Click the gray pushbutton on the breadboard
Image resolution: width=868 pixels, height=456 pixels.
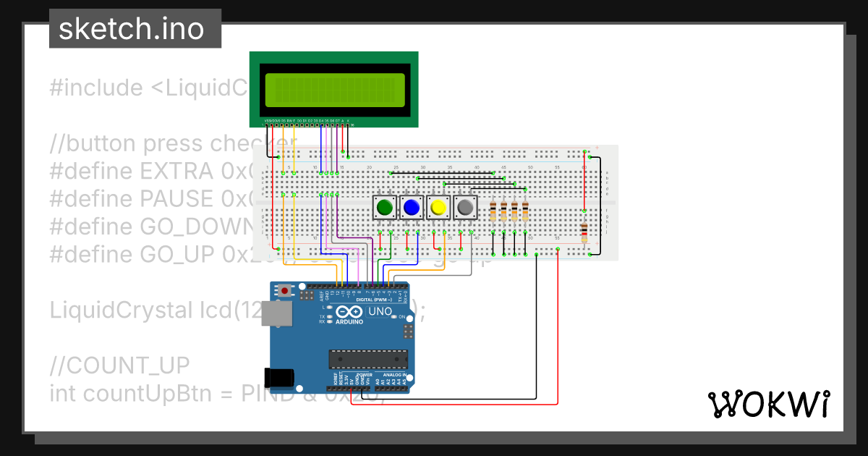[466, 208]
